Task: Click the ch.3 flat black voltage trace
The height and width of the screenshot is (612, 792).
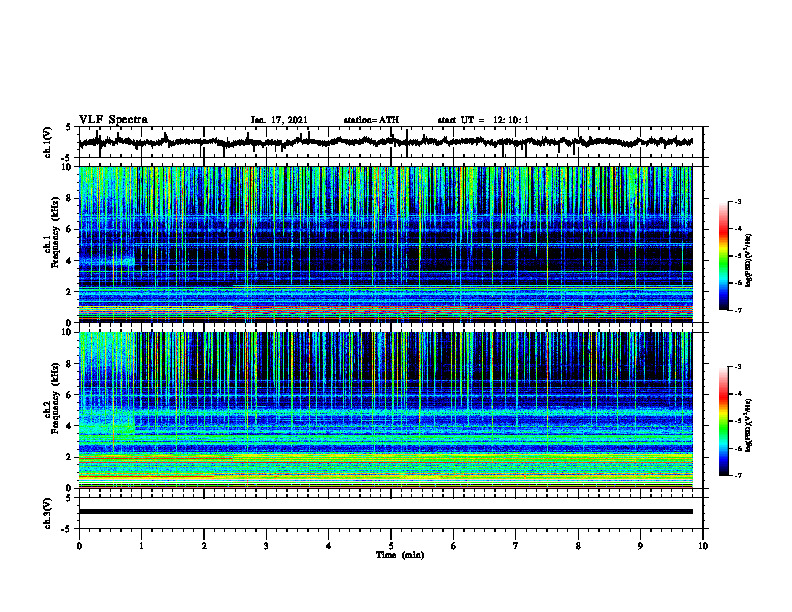Action: coord(385,512)
